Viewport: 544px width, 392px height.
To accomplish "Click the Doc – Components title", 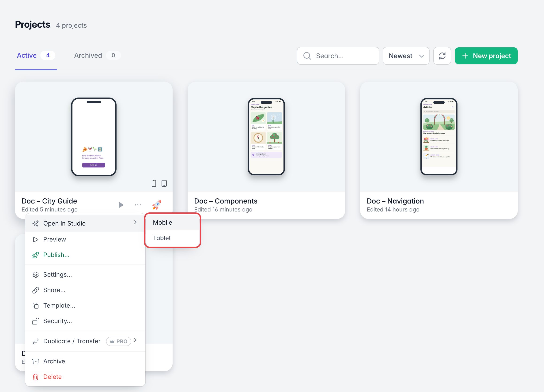I will click(226, 201).
